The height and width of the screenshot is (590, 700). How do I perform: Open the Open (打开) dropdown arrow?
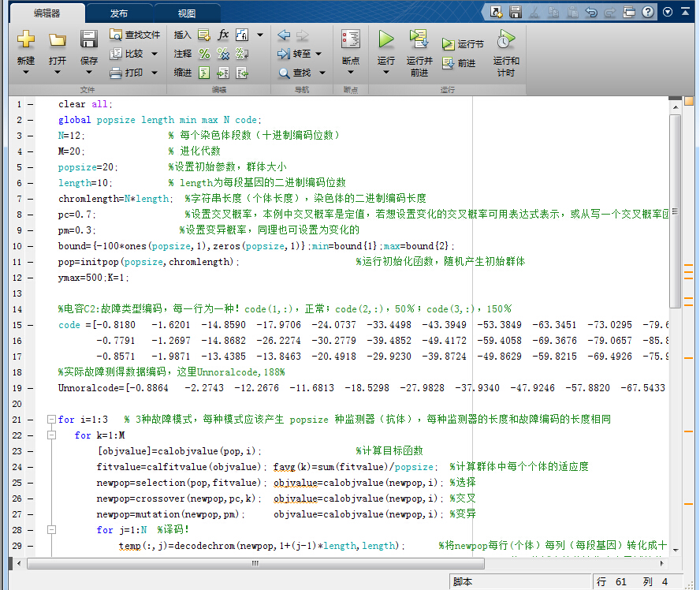point(57,72)
